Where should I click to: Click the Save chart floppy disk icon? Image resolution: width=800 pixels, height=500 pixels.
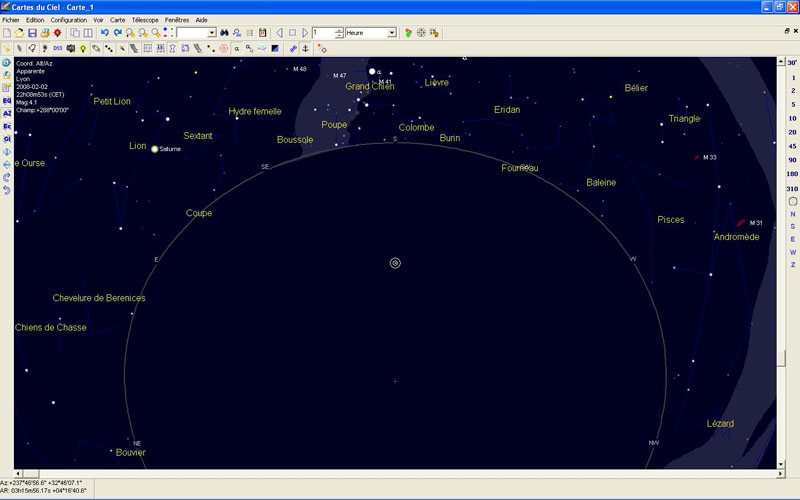pyautogui.click(x=32, y=33)
